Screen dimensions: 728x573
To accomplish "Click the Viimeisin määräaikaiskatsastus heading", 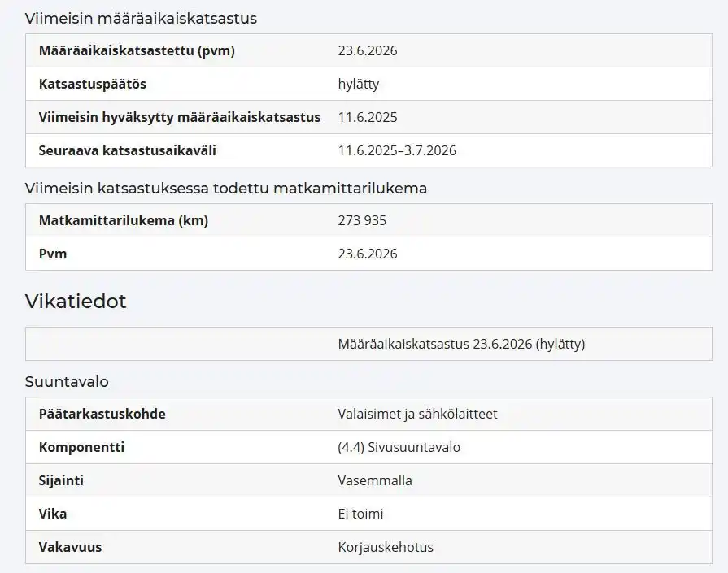I will pos(141,19).
